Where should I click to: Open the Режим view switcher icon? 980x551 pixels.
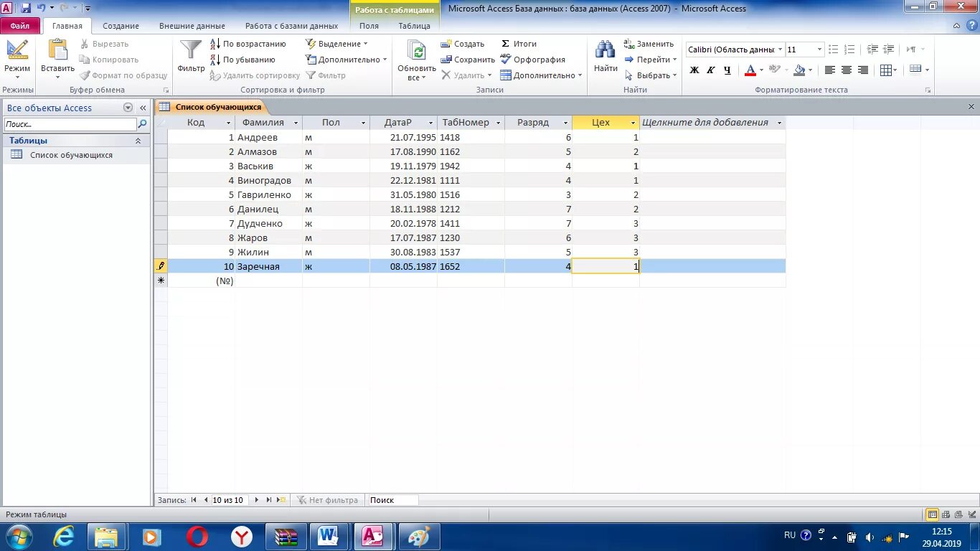[17, 51]
